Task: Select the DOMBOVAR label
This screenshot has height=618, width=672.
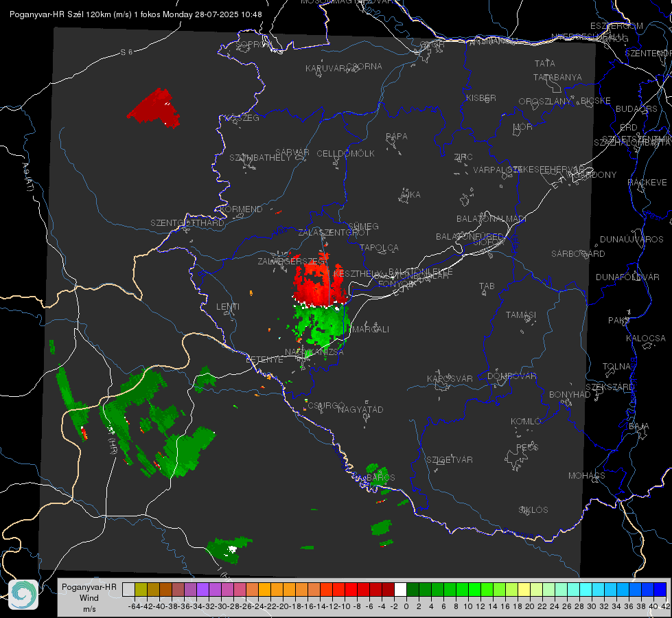Action: pyautogui.click(x=511, y=376)
